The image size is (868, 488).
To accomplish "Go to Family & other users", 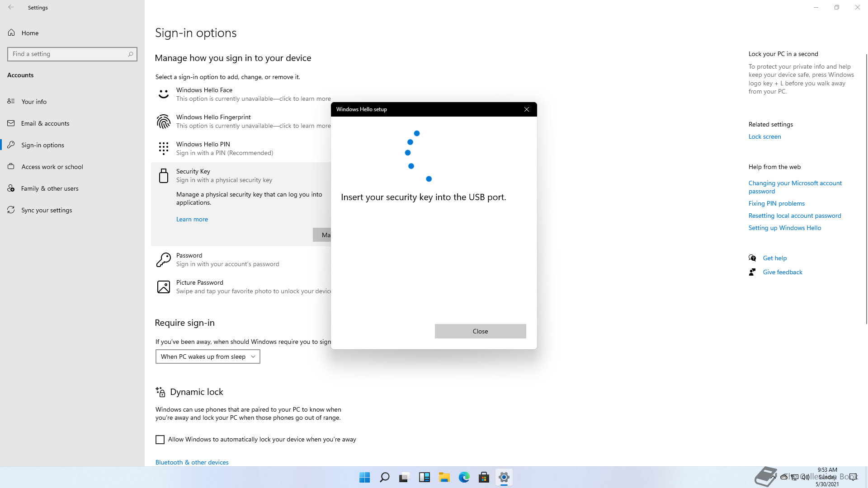I will [x=50, y=188].
